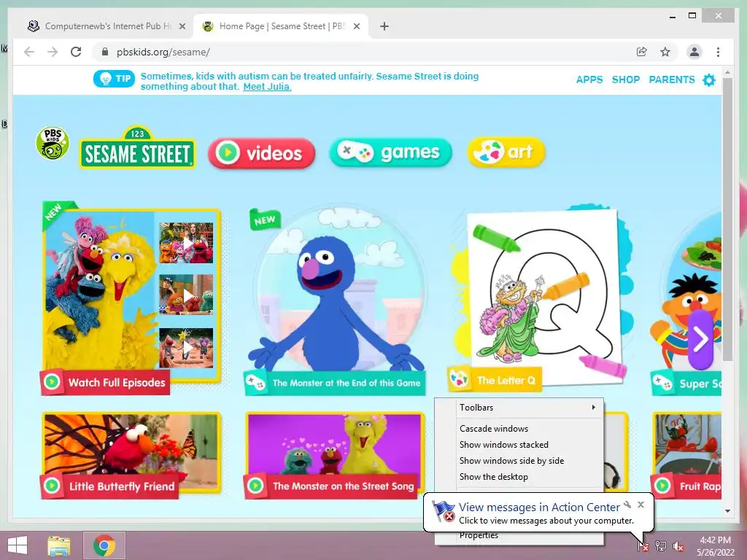Expand the Toolbars submenu

tap(528, 408)
